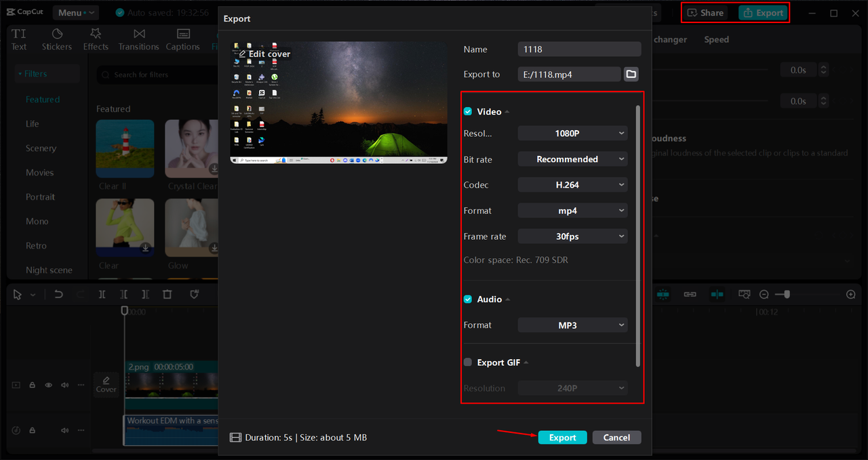Viewport: 868px width, 460px height.
Task: Open the Resolution 1080P dropdown
Action: click(x=573, y=133)
